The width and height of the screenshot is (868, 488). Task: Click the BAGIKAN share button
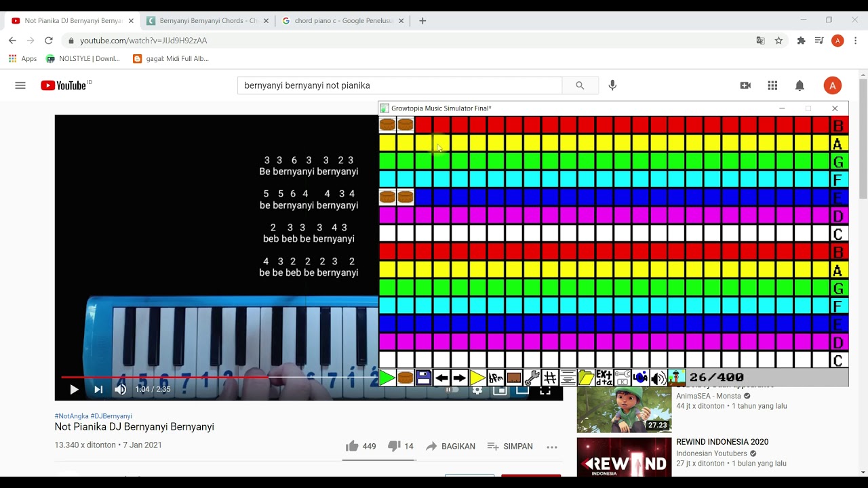point(450,446)
